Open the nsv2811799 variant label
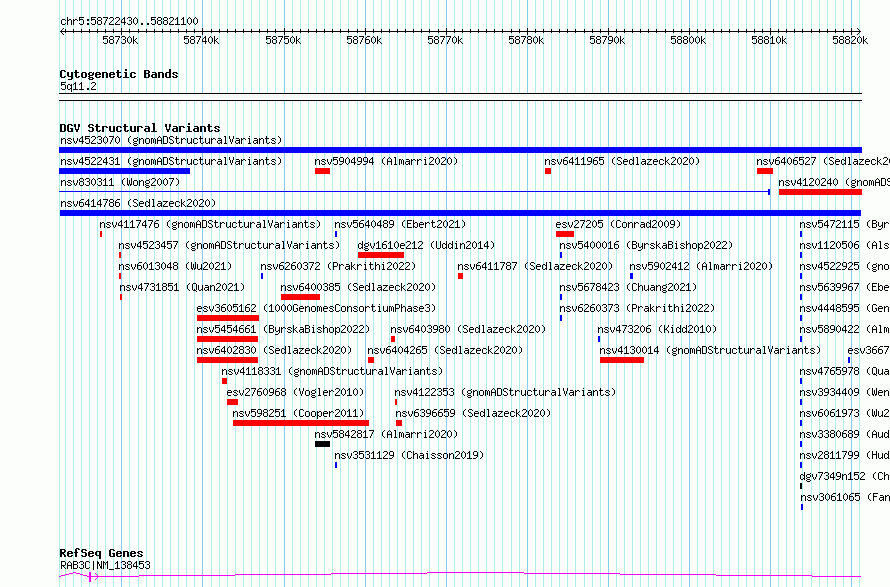Image resolution: width=890 pixels, height=587 pixels. (x=845, y=455)
